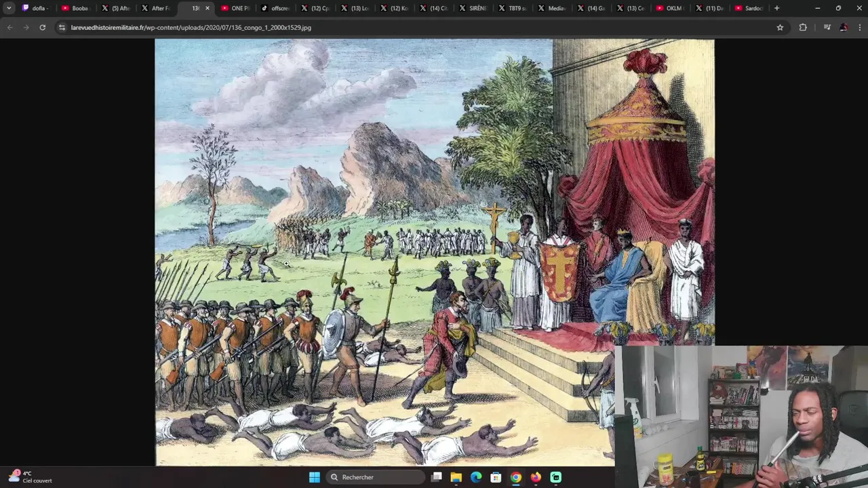This screenshot has width=868, height=488.
Task: Go back to the previous page
Action: (9, 27)
